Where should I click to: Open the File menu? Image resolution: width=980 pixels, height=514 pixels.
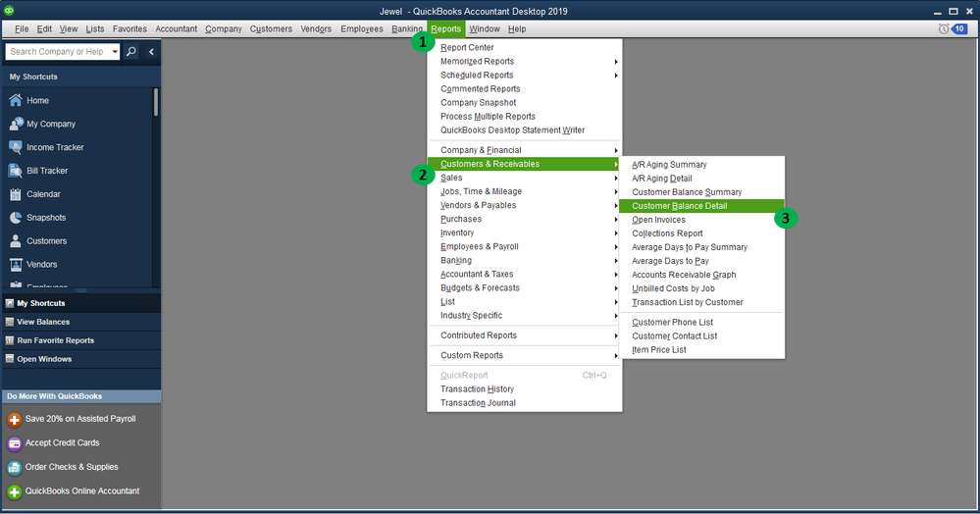[x=22, y=28]
